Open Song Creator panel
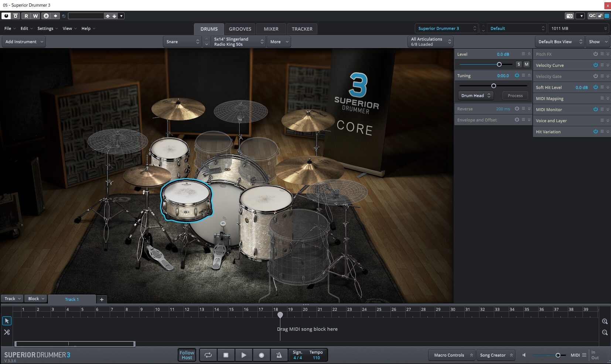This screenshot has width=611, height=364. point(496,355)
